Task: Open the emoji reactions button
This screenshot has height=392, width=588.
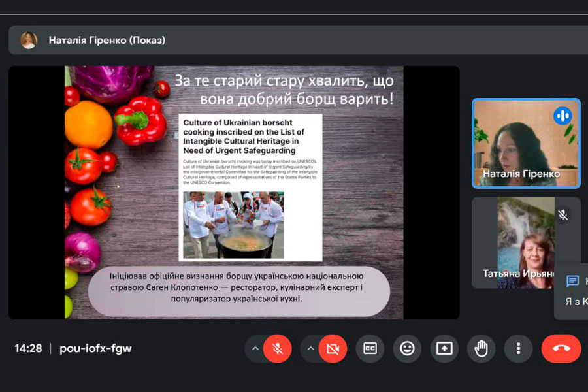Action: 407,348
